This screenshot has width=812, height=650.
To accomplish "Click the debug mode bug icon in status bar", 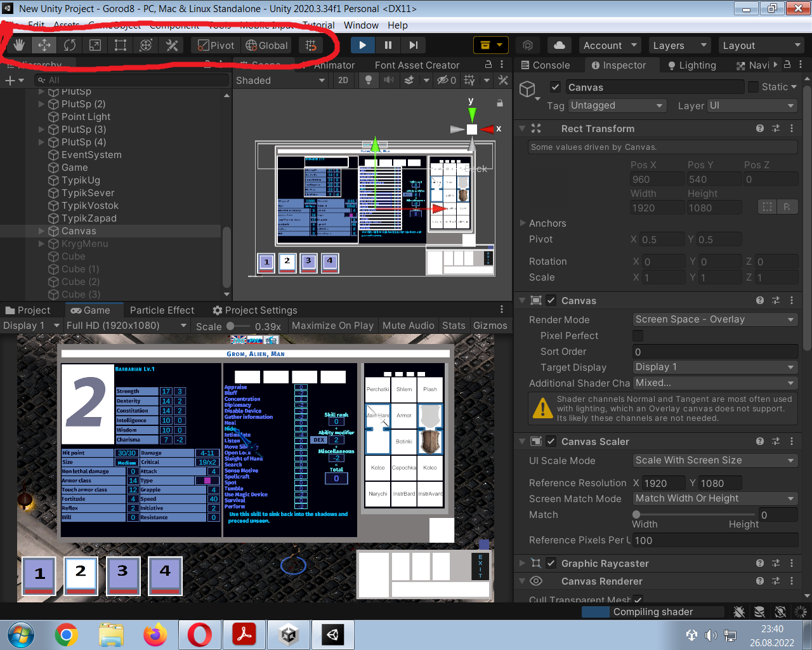I will tap(739, 612).
